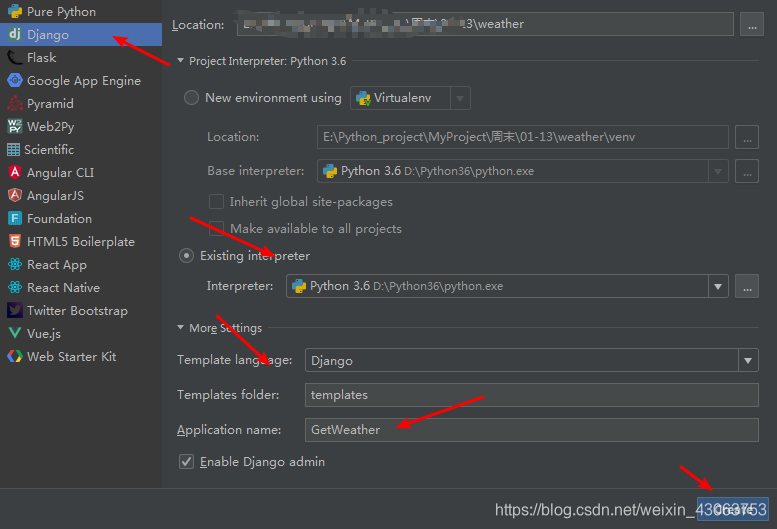Select the Flask horn icon
The image size is (777, 529).
pyautogui.click(x=15, y=57)
